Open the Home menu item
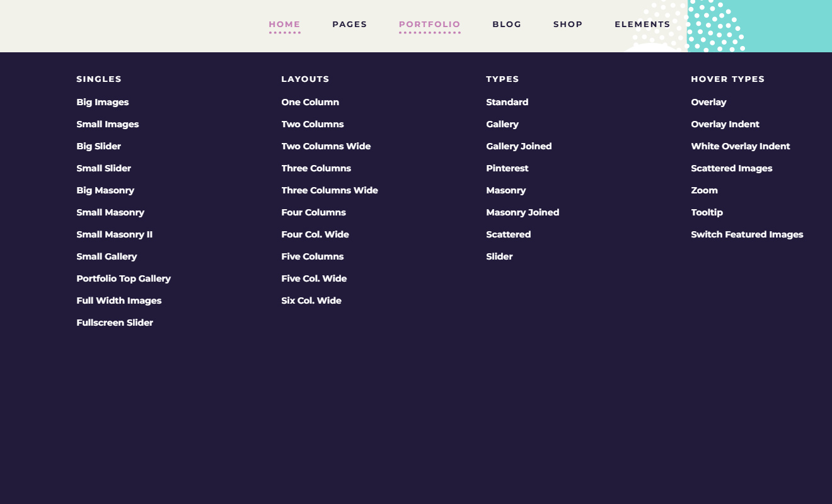The width and height of the screenshot is (832, 504). click(285, 25)
